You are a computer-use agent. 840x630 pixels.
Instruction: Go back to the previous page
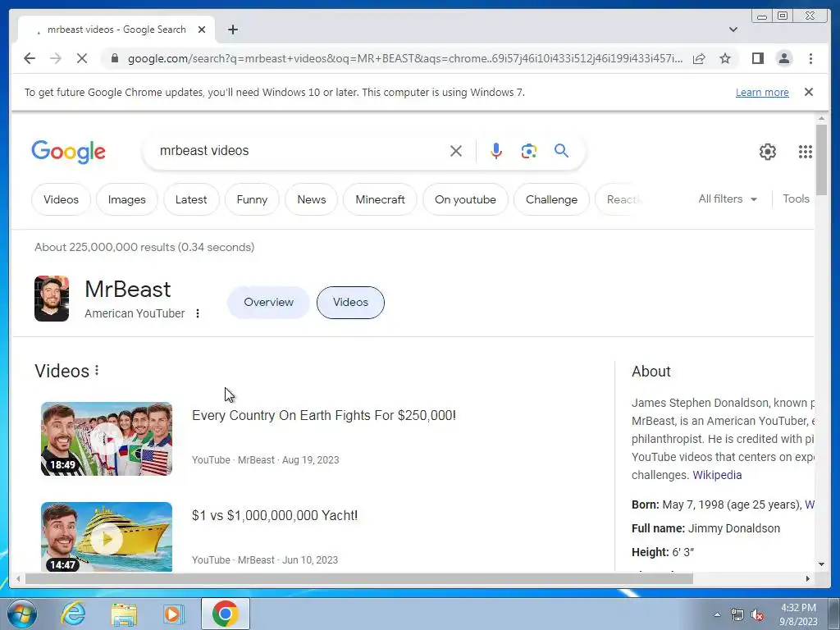30,58
